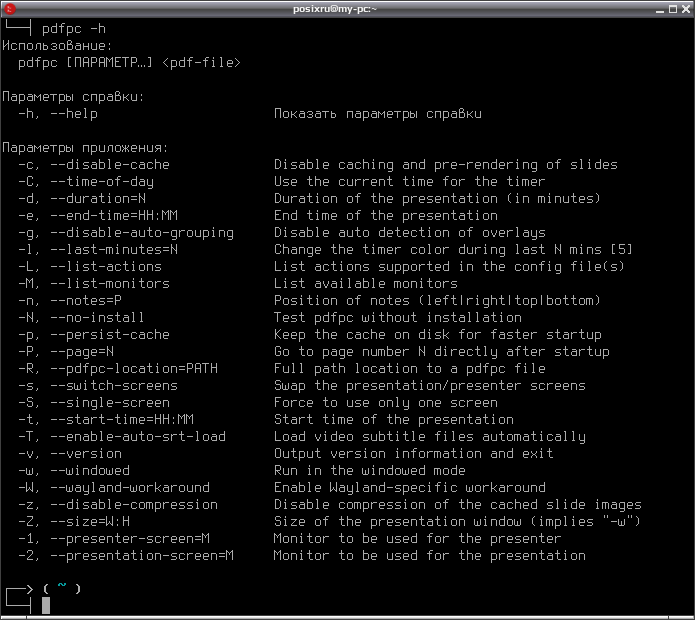Click 'Test pdfpc without installation' description
Screen dimensions: 695x620
[398, 317]
